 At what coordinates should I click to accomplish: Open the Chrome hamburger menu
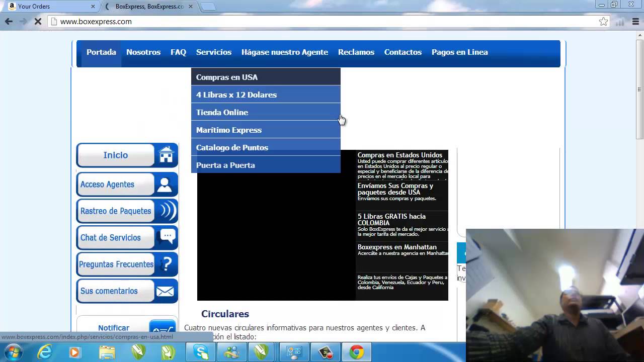tap(636, 22)
